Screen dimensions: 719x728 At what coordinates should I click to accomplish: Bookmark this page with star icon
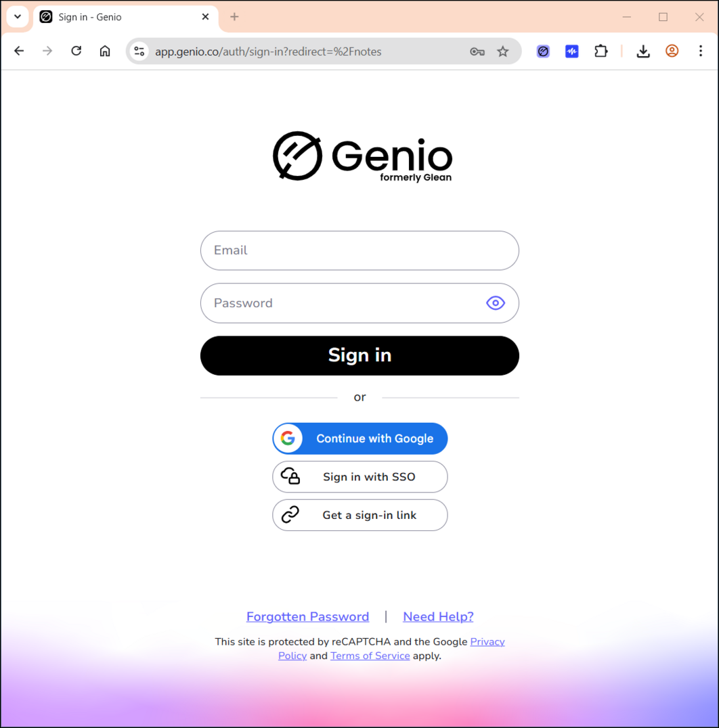[503, 51]
